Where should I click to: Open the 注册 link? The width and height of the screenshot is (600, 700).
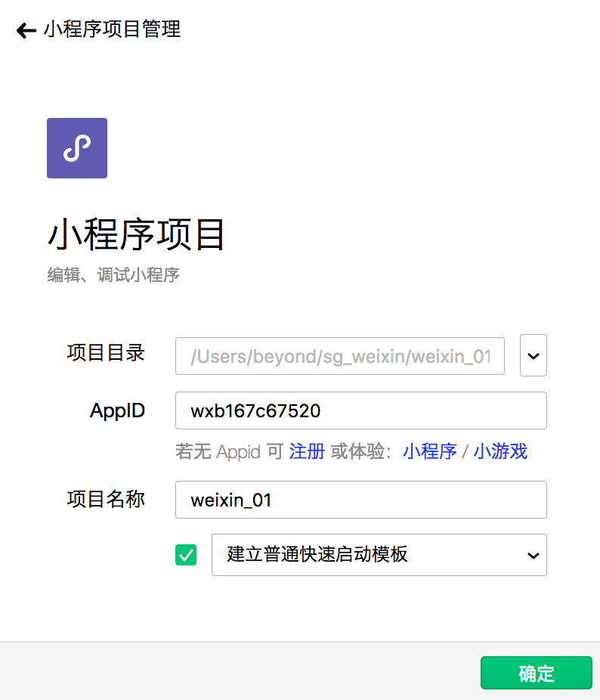click(307, 451)
